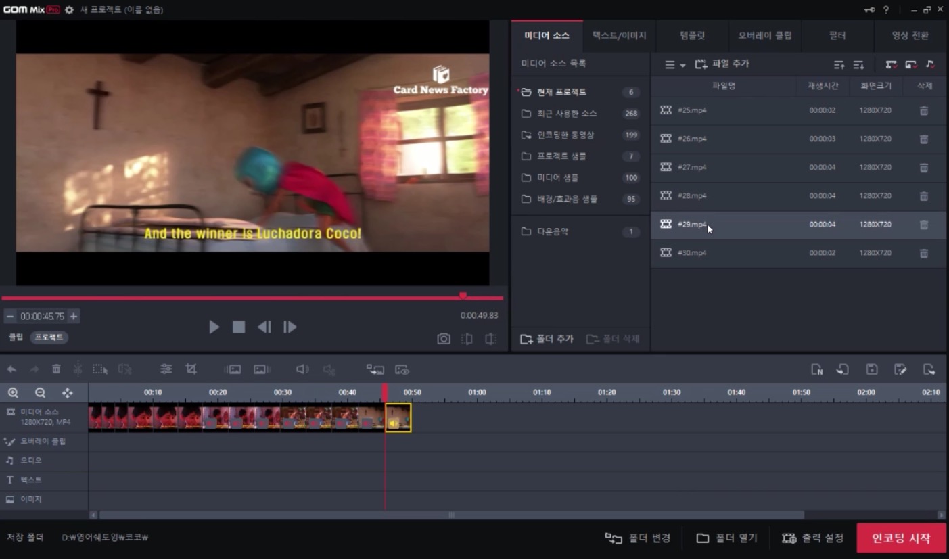
Task: Start a new project with N page icon
Action: pyautogui.click(x=816, y=369)
